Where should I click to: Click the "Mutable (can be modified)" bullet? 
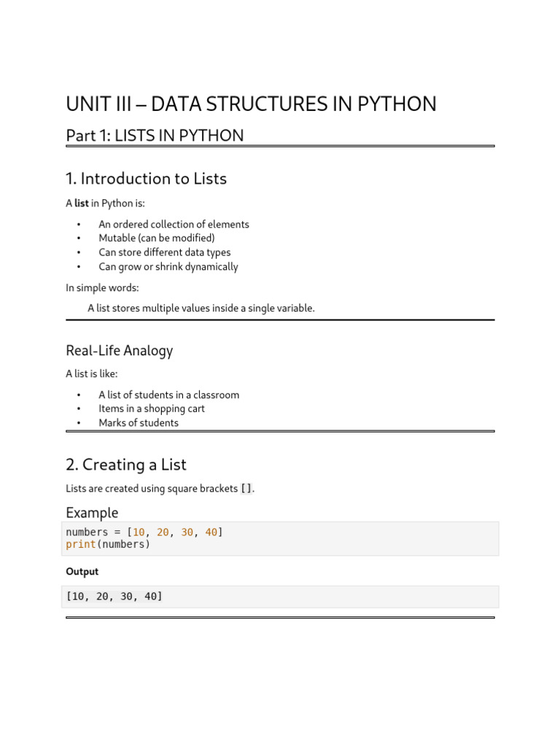(157, 239)
